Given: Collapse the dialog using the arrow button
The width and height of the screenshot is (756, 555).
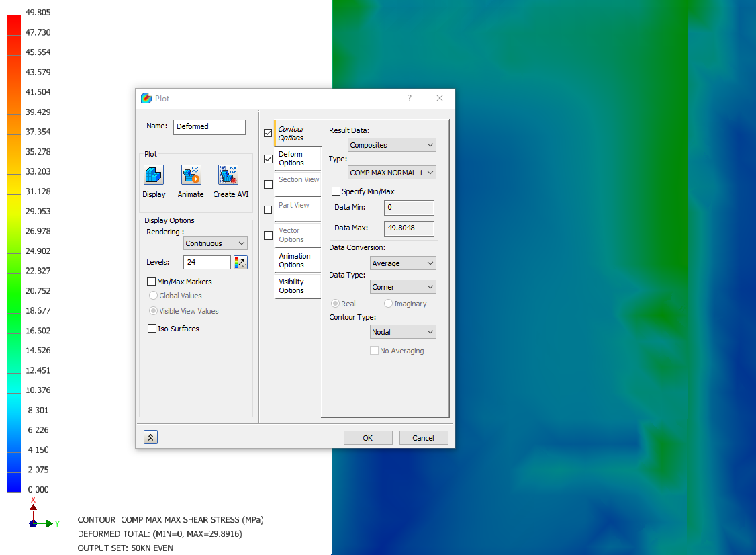Looking at the screenshot, I should 150,437.
